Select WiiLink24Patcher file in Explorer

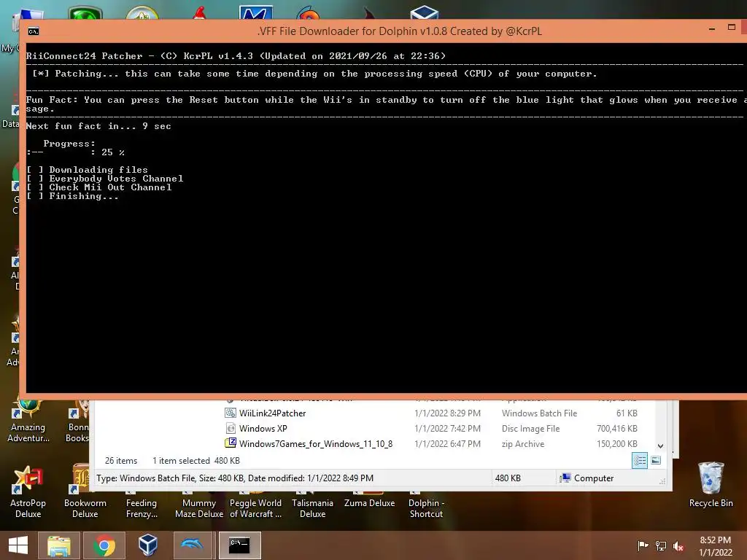[x=273, y=413]
